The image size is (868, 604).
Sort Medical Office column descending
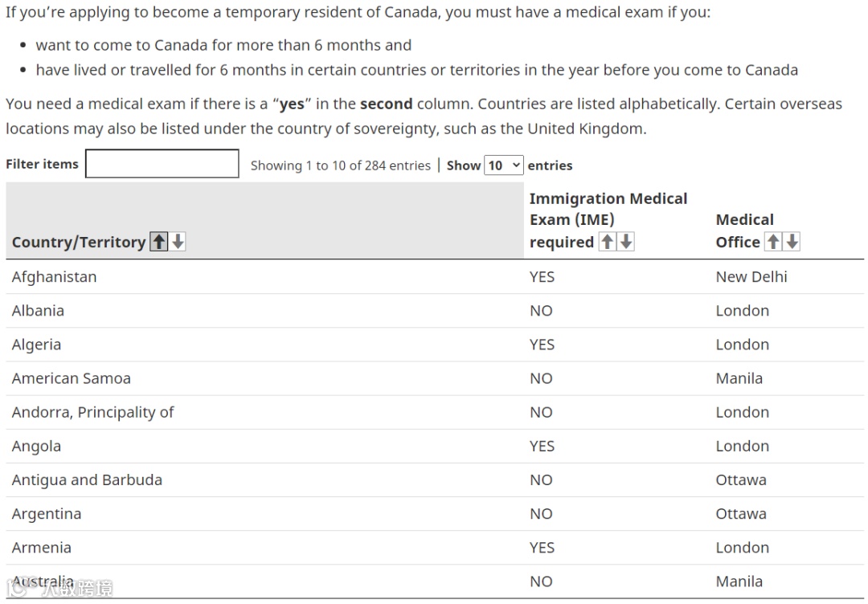point(792,242)
